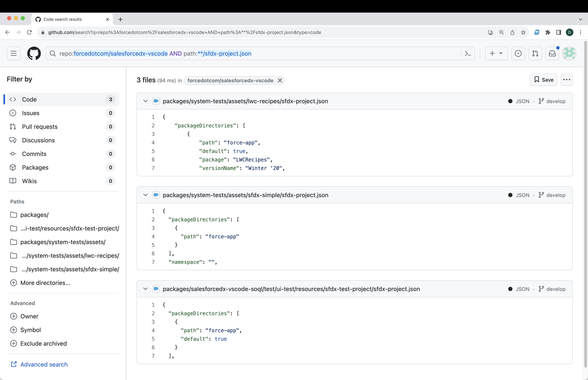Click the Salesforce icon beside lwc-recipes sfdx-project.json
Image resolution: width=588 pixels, height=380 pixels.
point(156,101)
